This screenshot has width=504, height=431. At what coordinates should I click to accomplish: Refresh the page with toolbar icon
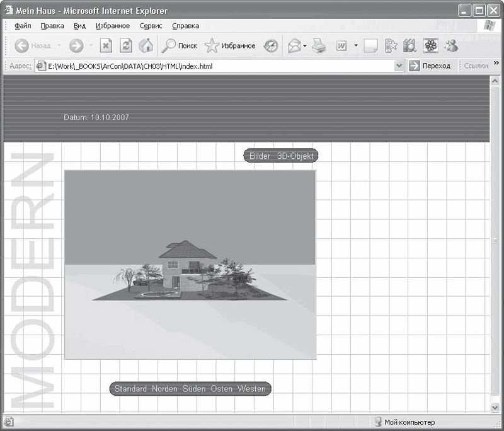126,46
